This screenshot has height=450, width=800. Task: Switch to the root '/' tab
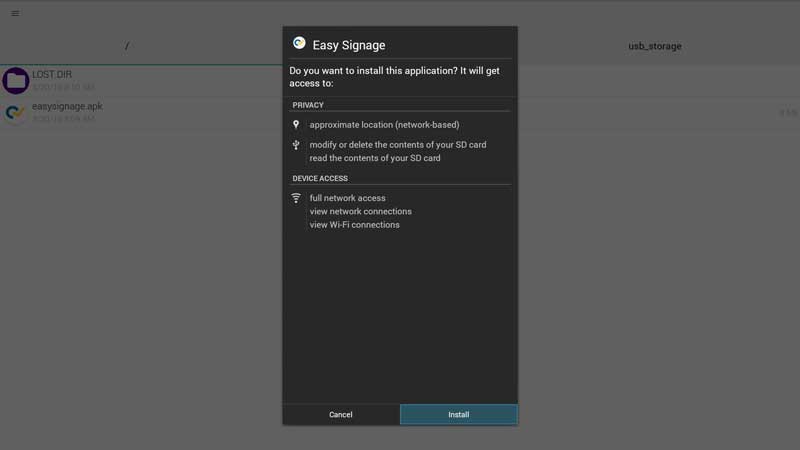tap(127, 46)
